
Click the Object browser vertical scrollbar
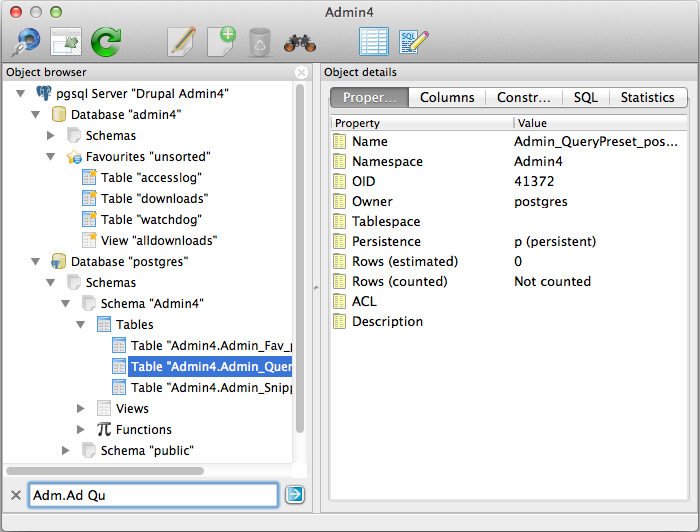(x=300, y=259)
